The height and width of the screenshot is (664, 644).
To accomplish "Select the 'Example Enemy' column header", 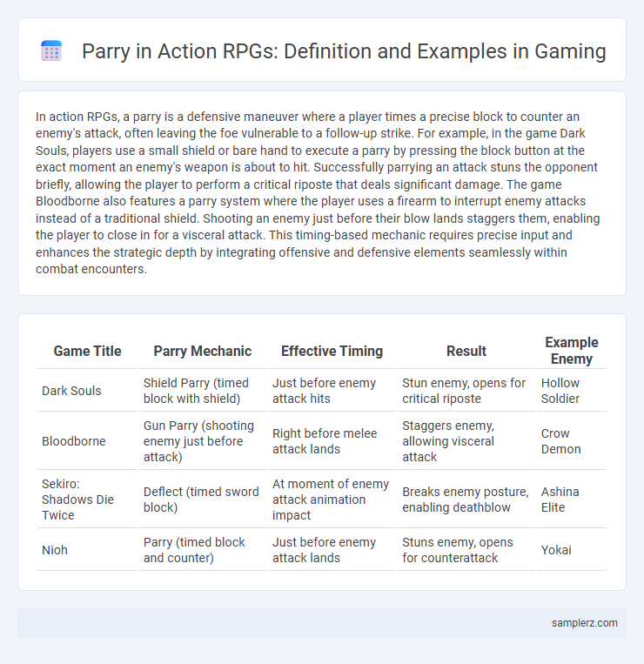I will tap(571, 351).
